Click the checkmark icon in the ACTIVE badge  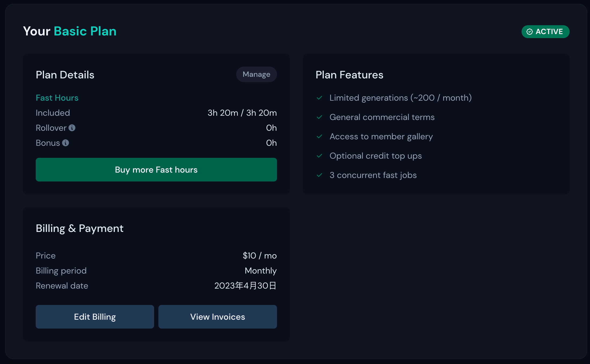(529, 32)
